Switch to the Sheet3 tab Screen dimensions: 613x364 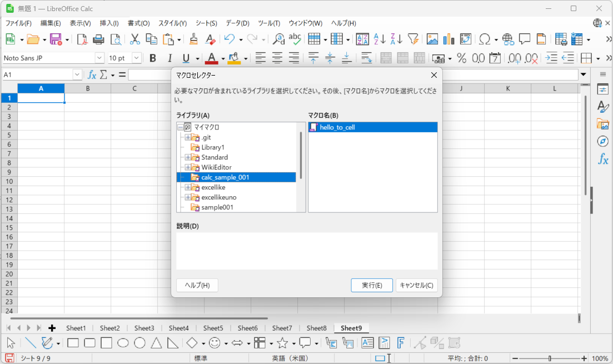[x=144, y=328]
